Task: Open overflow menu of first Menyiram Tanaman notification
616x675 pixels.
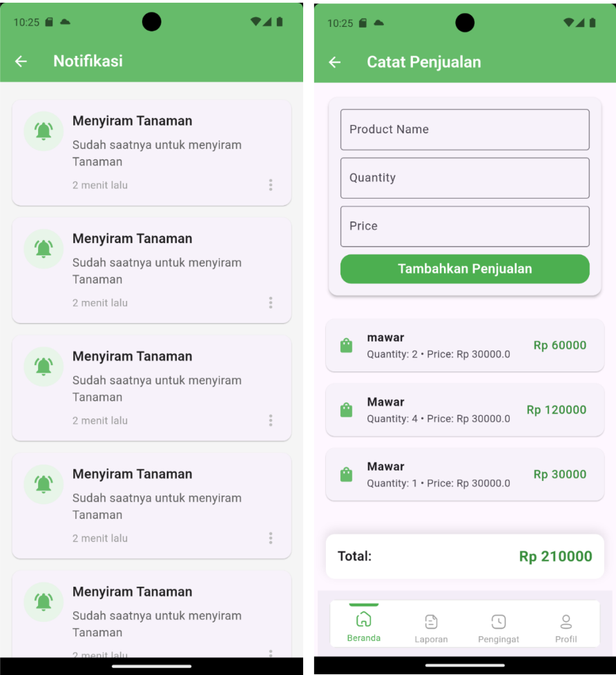Action: 271,185
